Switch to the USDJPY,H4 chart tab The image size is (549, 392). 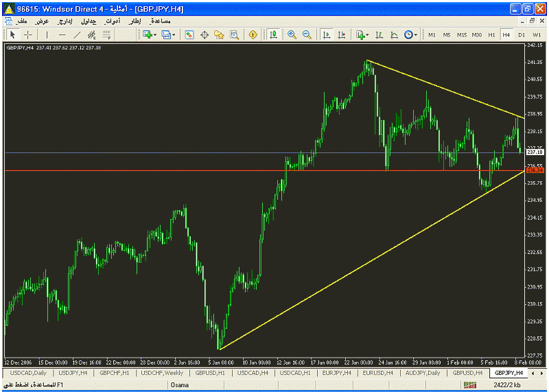73,373
